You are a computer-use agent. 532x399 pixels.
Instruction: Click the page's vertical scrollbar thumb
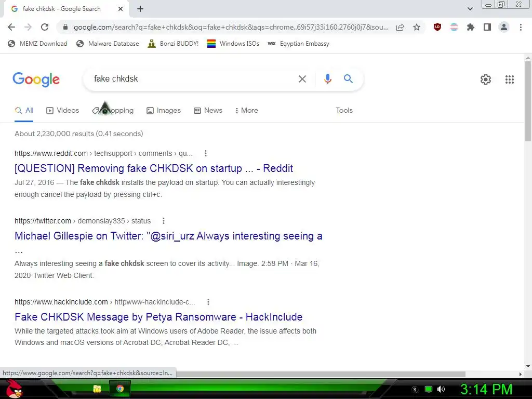tap(528, 101)
